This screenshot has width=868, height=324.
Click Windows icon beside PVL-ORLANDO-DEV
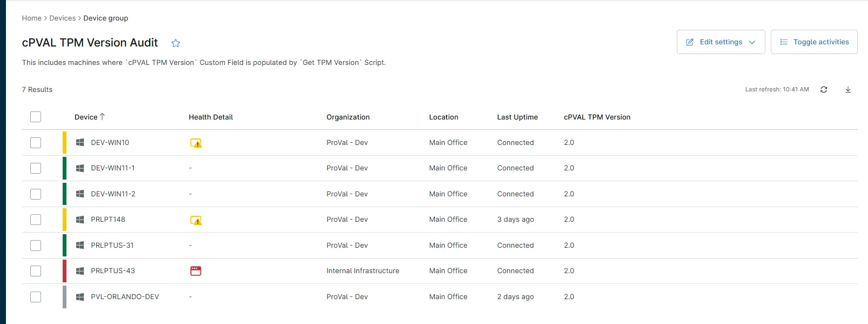pyautogui.click(x=80, y=297)
